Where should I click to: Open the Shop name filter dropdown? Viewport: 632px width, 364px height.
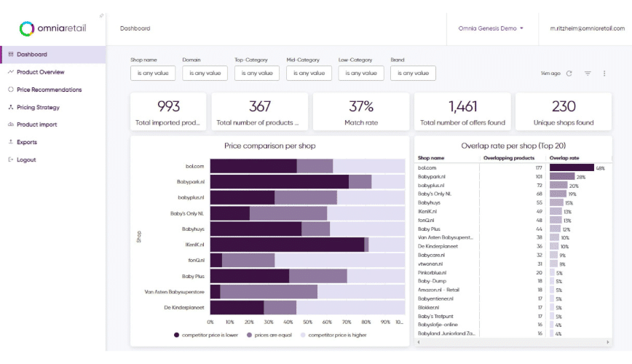coord(153,73)
